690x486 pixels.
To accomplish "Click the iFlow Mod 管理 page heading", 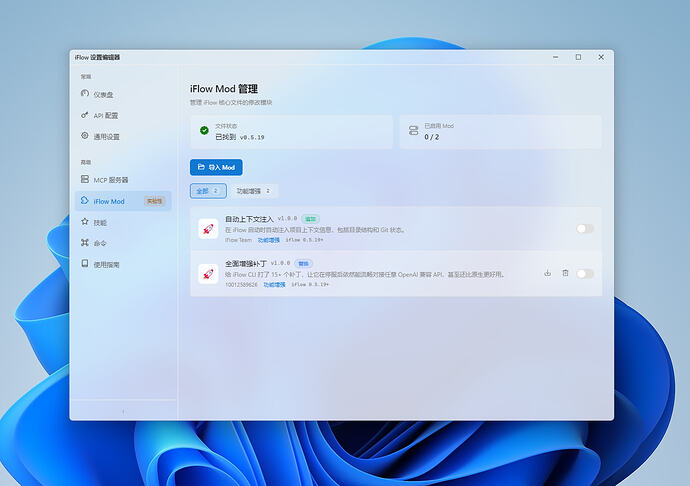I will click(x=224, y=89).
